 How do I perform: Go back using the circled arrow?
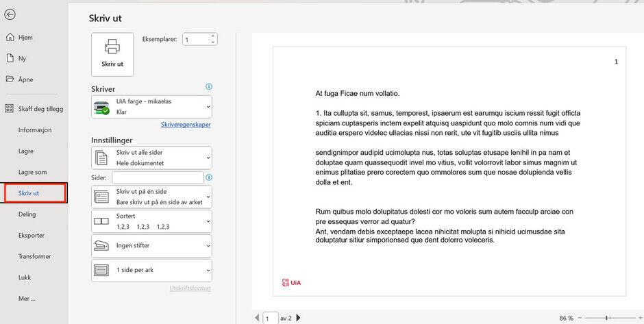pos(10,14)
